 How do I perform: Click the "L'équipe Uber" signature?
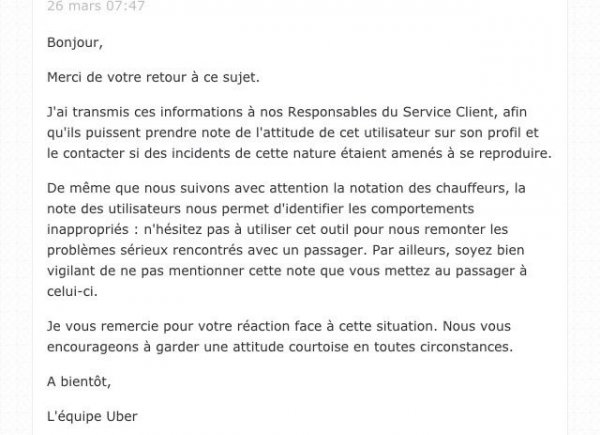pyautogui.click(x=92, y=417)
